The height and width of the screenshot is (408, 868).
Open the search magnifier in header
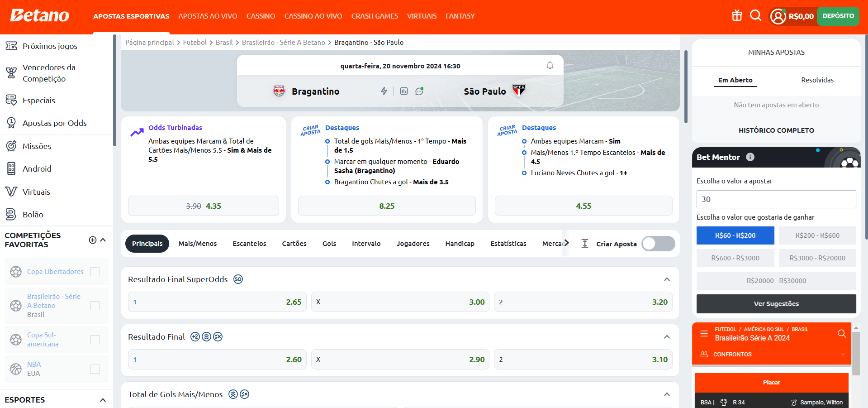click(x=755, y=16)
